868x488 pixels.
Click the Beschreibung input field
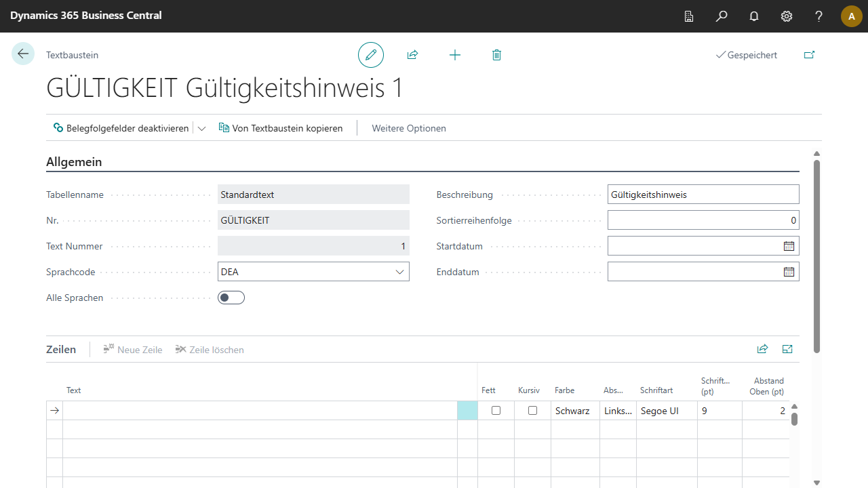pos(703,195)
